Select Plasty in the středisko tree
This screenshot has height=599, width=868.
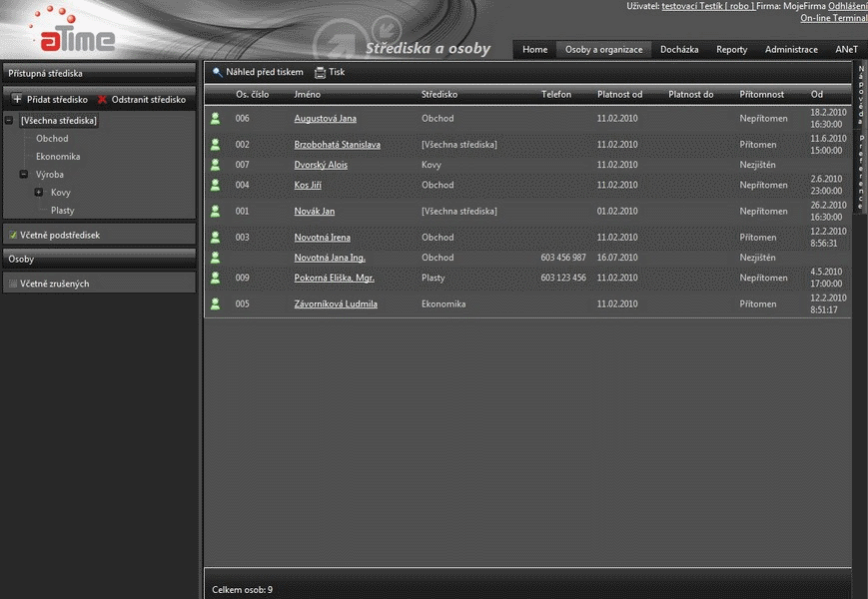click(63, 211)
